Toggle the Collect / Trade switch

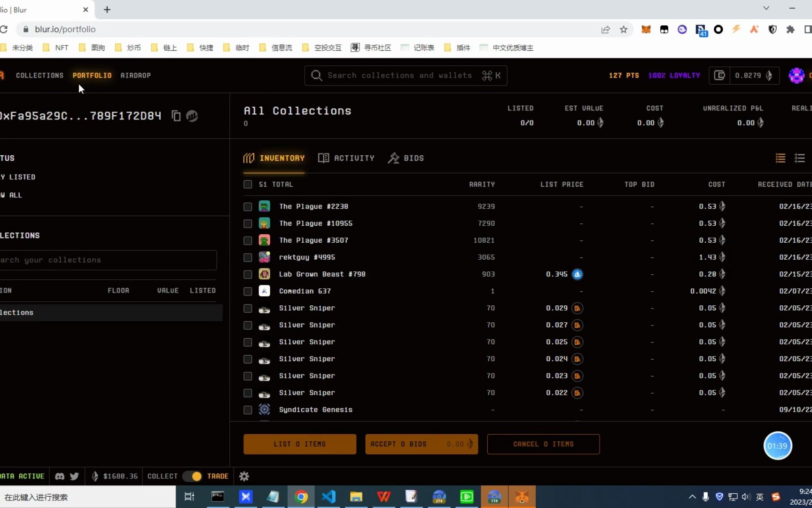192,476
